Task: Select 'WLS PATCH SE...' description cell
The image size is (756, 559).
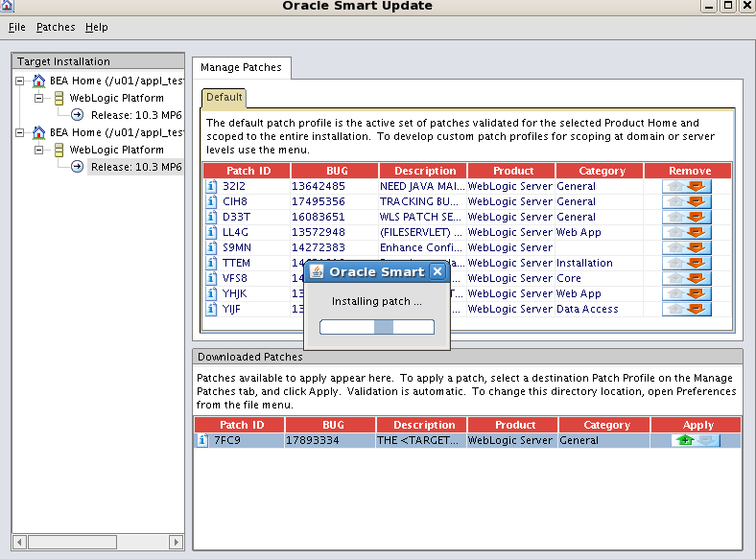Action: [422, 218]
